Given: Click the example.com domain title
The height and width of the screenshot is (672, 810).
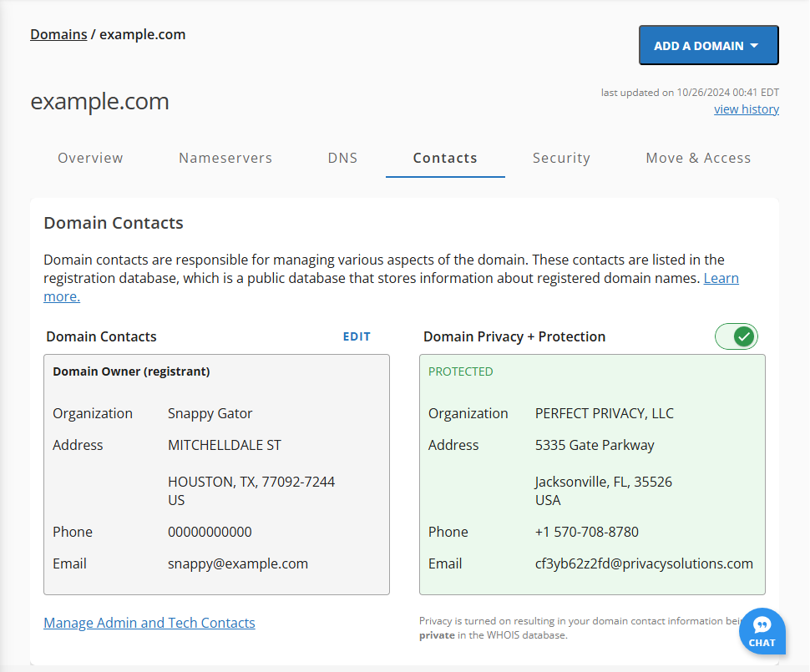Looking at the screenshot, I should (x=99, y=101).
